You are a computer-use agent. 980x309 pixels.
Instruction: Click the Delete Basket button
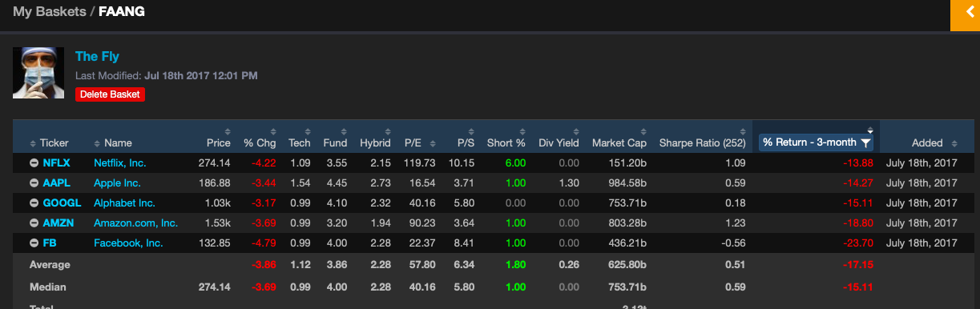(x=110, y=94)
